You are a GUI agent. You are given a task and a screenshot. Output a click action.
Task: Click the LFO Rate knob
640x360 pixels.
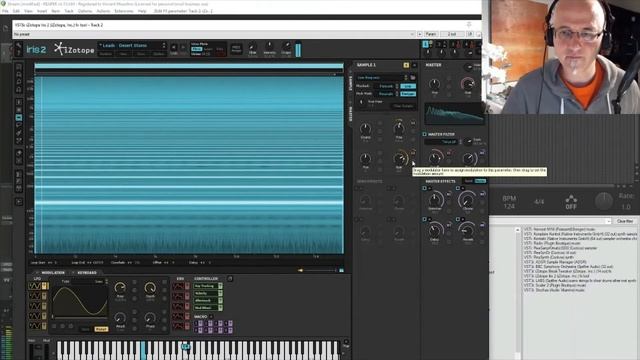(120, 288)
